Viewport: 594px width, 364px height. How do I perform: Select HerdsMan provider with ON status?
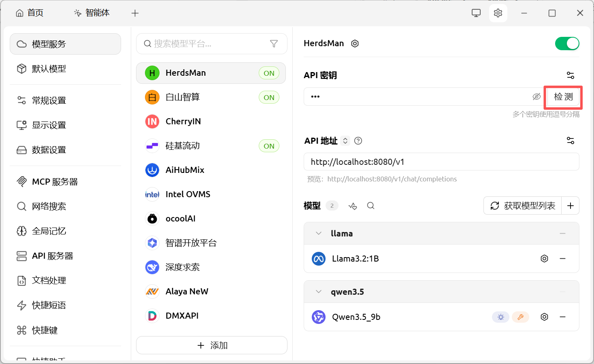coord(211,73)
